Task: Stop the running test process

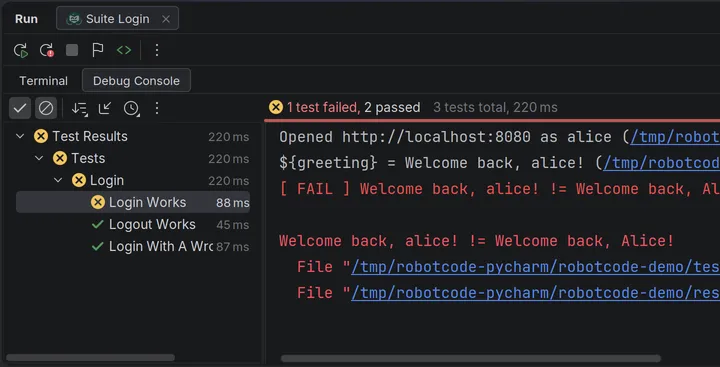Action: coord(72,50)
